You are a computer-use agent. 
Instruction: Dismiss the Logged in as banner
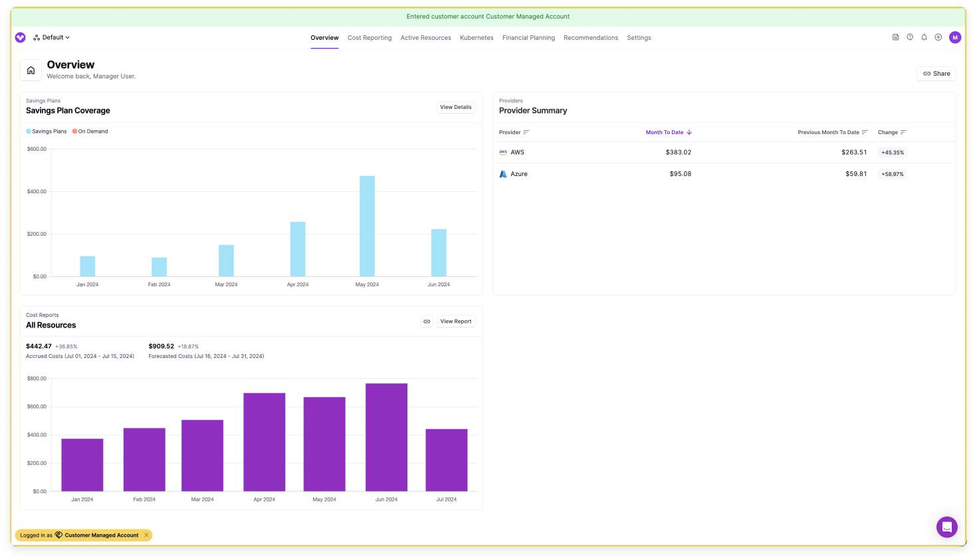click(146, 535)
